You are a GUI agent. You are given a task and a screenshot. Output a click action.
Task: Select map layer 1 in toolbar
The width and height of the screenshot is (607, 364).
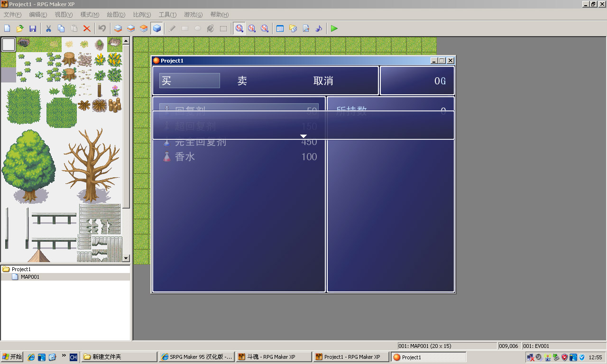point(118,28)
